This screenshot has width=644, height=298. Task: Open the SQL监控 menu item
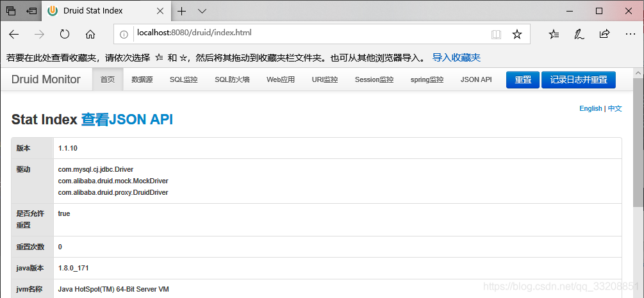pyautogui.click(x=184, y=79)
